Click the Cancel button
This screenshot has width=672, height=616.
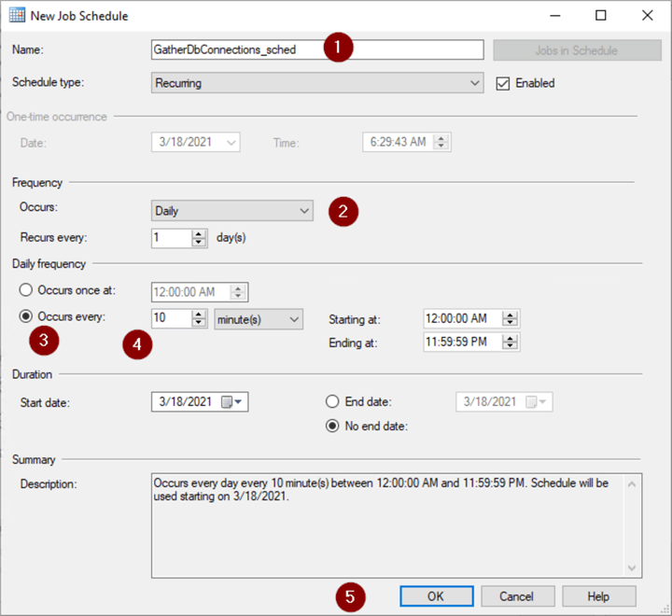(x=516, y=596)
